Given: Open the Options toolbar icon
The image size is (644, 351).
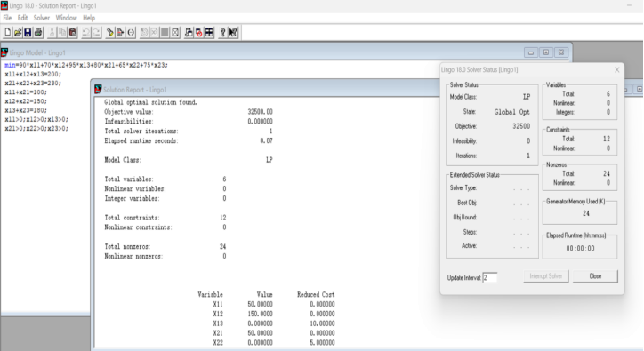Looking at the screenshot, I should click(175, 32).
